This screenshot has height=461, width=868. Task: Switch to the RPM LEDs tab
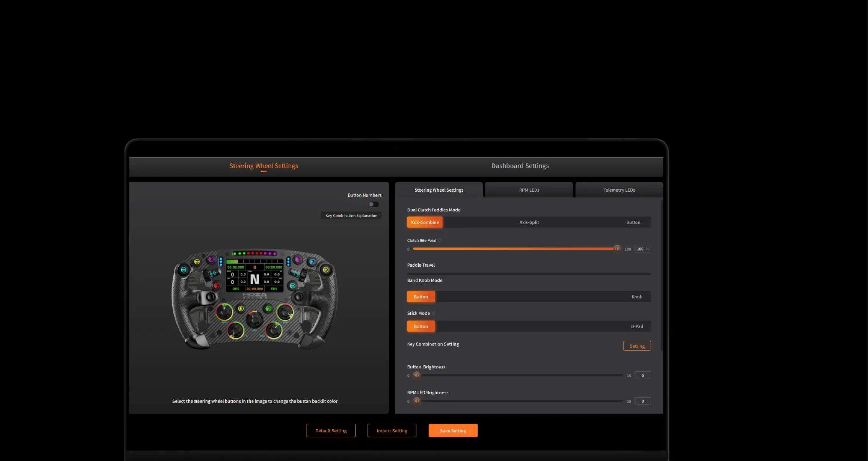tap(529, 190)
